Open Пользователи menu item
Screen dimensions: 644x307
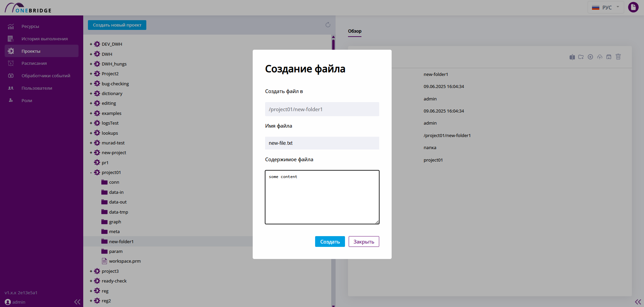37,88
